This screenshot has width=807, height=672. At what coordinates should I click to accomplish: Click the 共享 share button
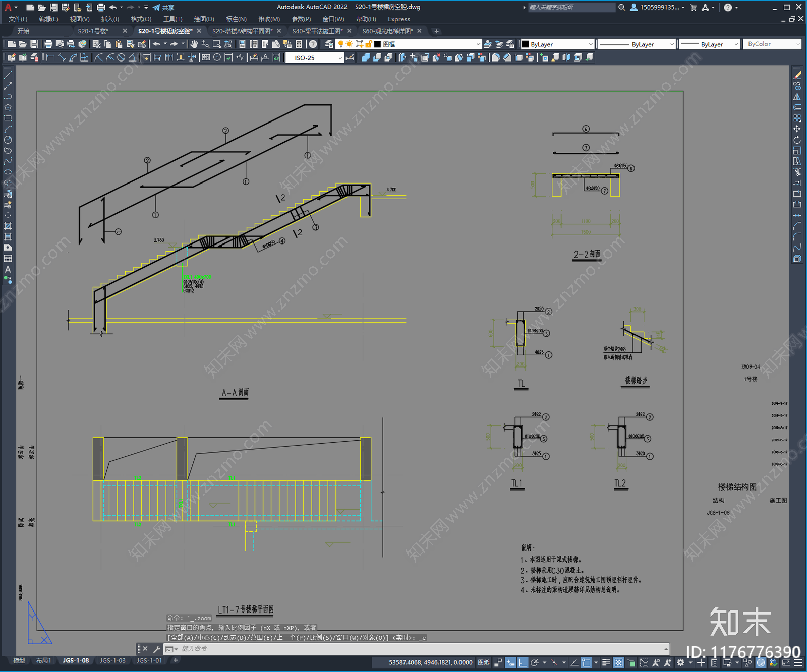(163, 7)
